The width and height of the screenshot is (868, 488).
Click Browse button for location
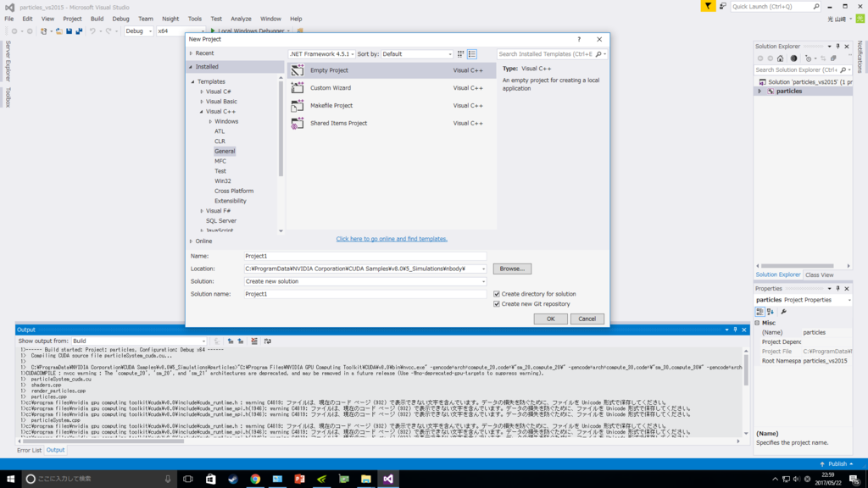[x=512, y=269]
